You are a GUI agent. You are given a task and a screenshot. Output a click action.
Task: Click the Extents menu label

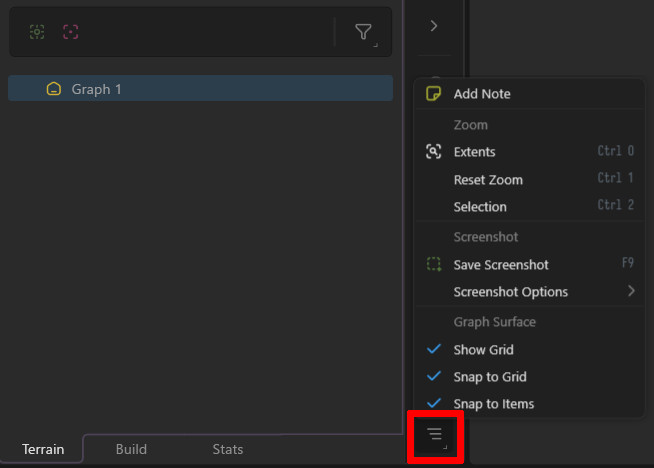pyautogui.click(x=475, y=152)
